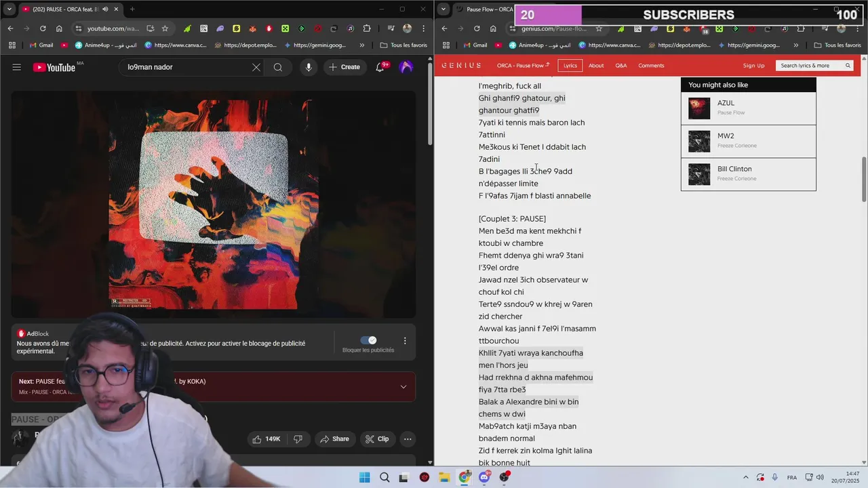Open MW2 by Freeze Corleone recommendation
The width and height of the screenshot is (868, 488).
pyautogui.click(x=749, y=141)
